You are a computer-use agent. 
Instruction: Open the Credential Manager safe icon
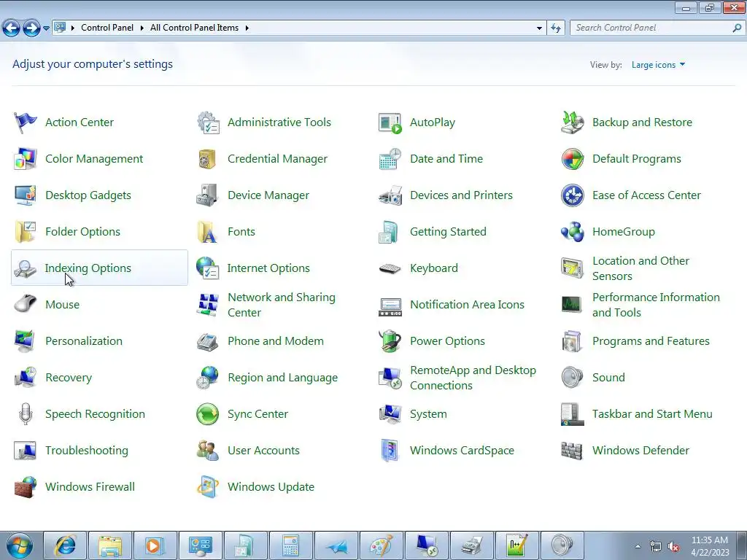click(x=207, y=159)
